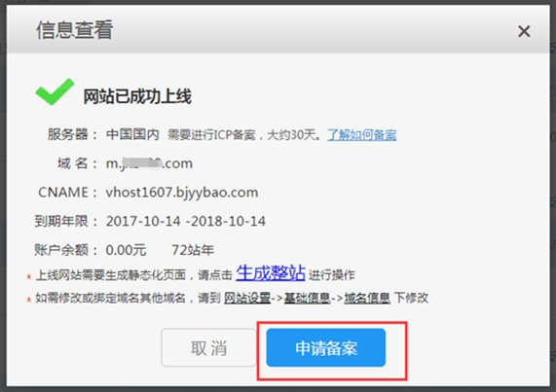556x392 pixels.
Task: Click the blue 申请备案 button
Action: tap(326, 347)
